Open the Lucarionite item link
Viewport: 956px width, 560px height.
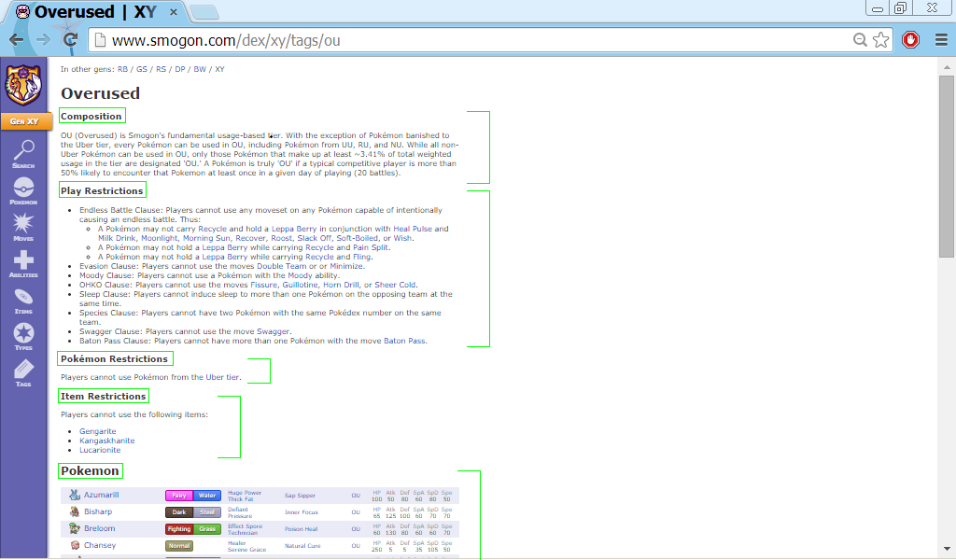click(x=100, y=450)
